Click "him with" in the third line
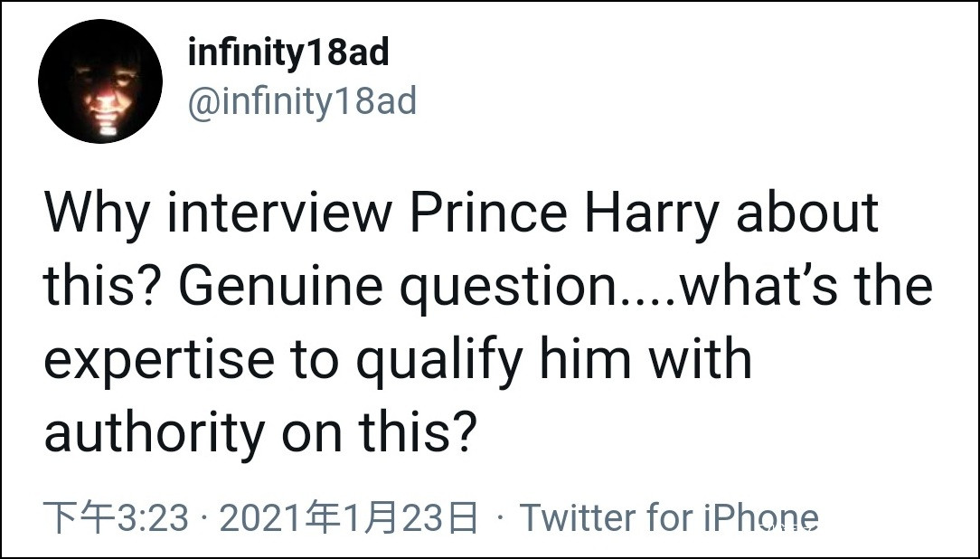 [645, 360]
